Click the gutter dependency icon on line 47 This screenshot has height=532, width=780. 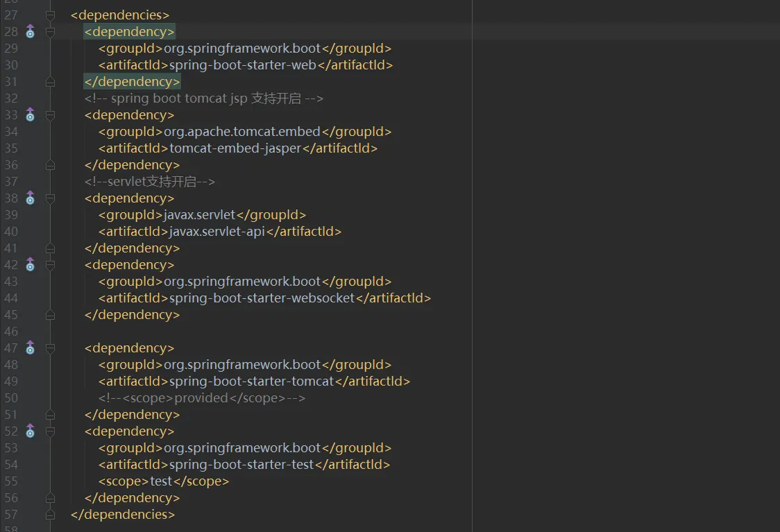(31, 347)
